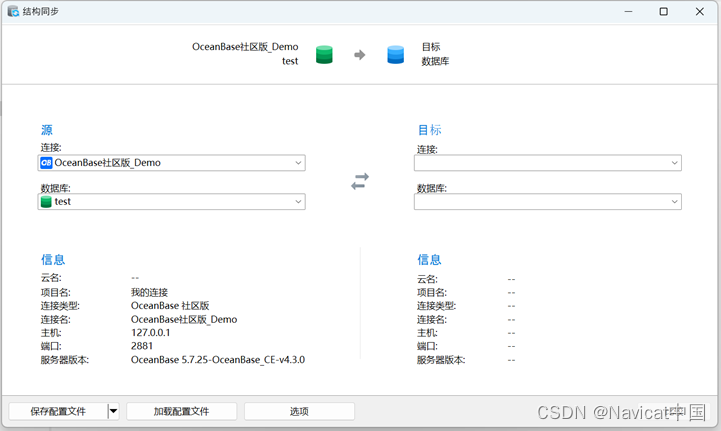Click the 加载配置文件 button
The height and width of the screenshot is (431, 721).
(x=182, y=411)
